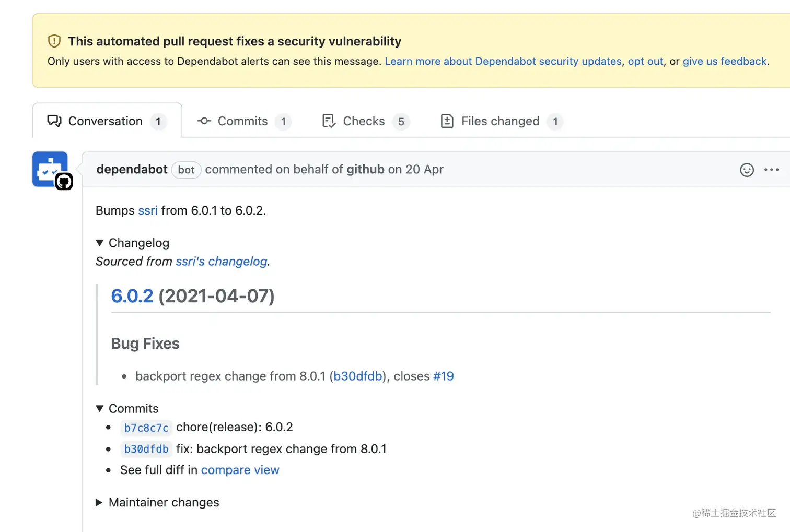790x532 pixels.
Task: Click the Conversation speech-bubble icon
Action: (54, 121)
